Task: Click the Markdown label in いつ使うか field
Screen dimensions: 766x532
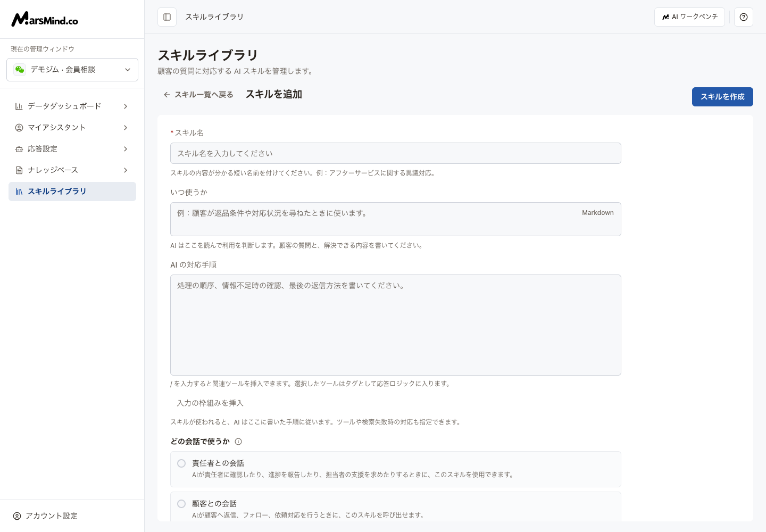Action: point(598,213)
